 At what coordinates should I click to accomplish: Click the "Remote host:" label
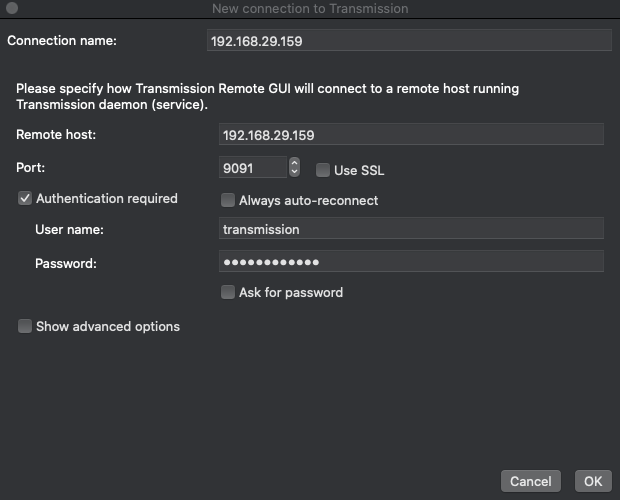click(56, 134)
